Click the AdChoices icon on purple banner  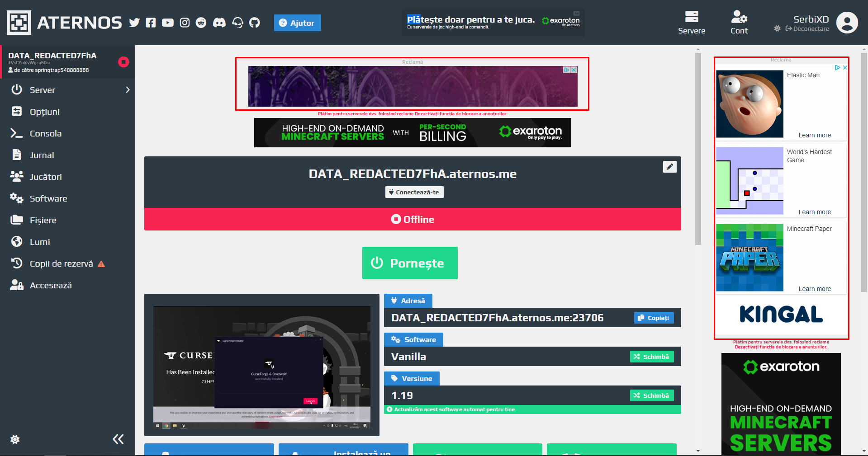(567, 70)
